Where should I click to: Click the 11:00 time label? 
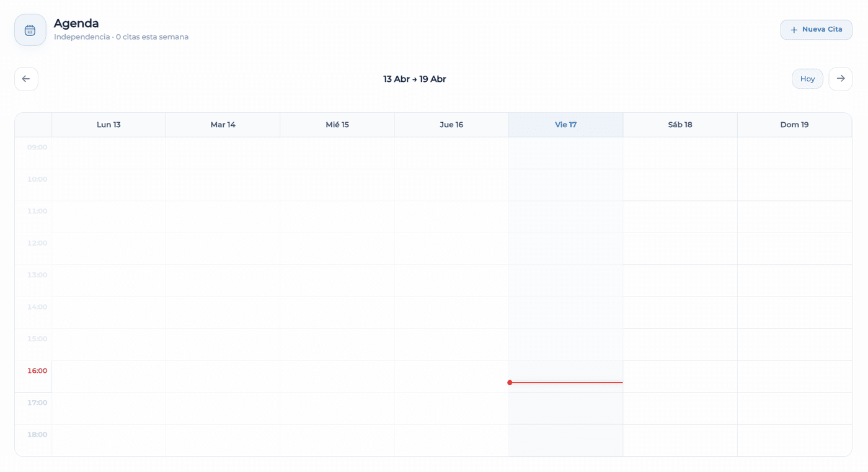coord(37,212)
